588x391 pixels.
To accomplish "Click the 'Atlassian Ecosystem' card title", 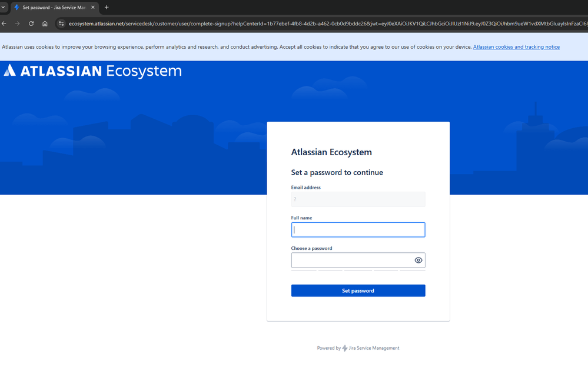I will 331,152.
